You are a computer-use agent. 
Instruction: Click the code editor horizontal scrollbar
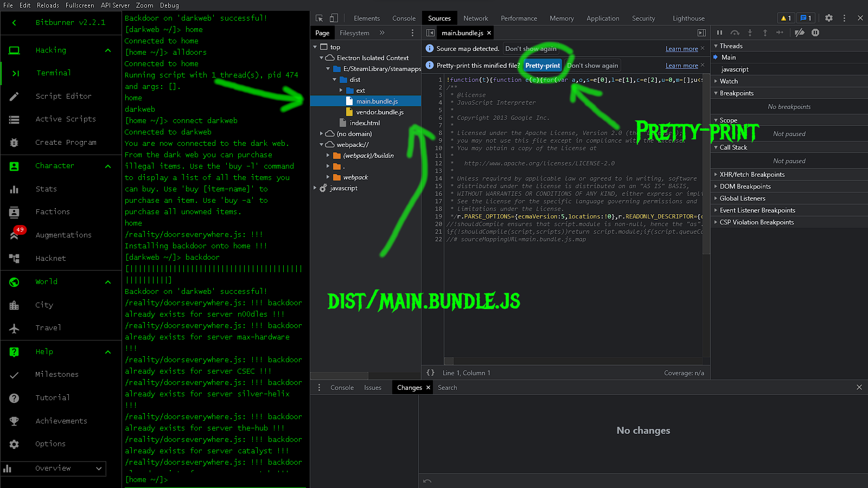[x=573, y=361]
